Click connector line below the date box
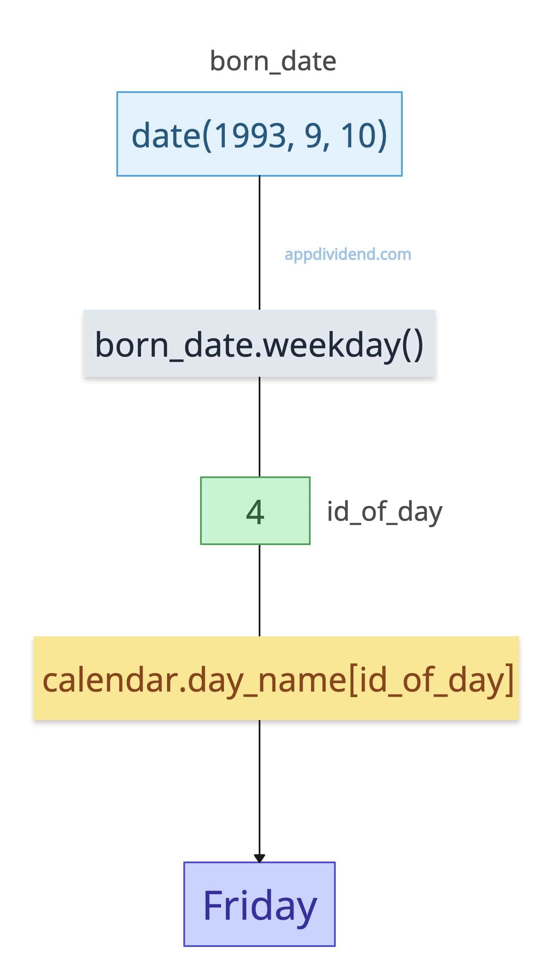This screenshot has height=980, width=553. tap(260, 243)
